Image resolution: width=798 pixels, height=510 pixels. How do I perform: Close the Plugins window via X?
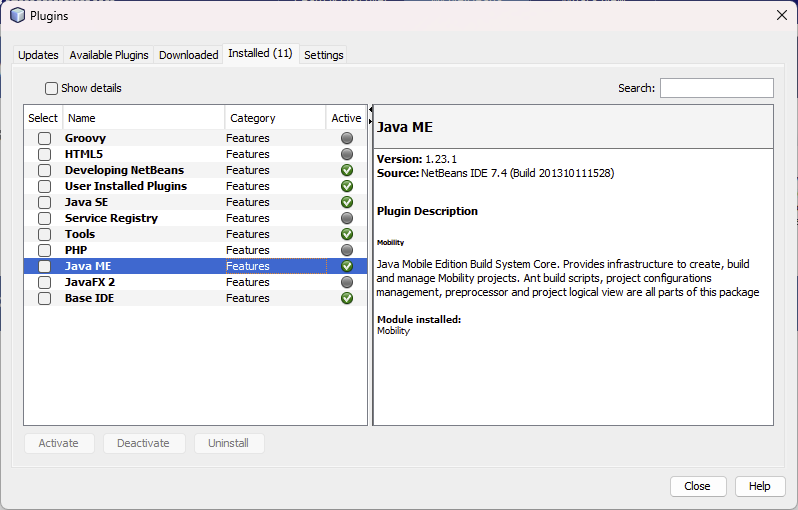click(782, 15)
